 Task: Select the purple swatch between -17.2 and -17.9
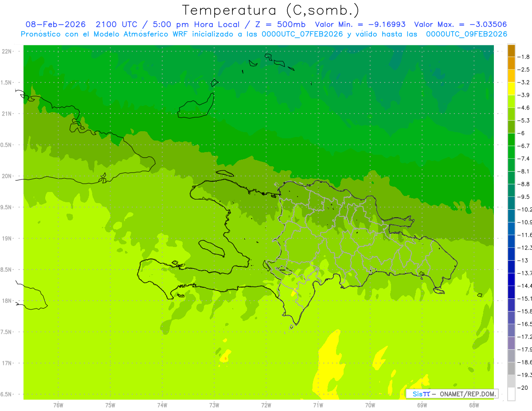[x=511, y=343]
